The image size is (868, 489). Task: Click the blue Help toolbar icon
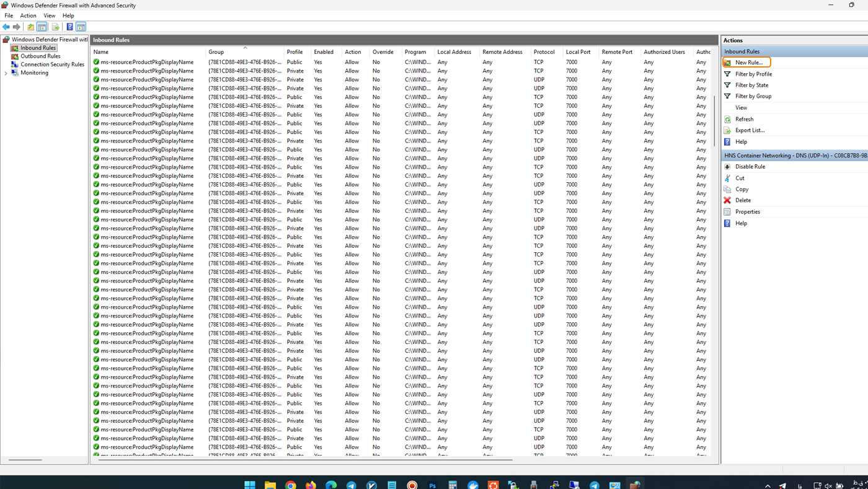pos(69,27)
